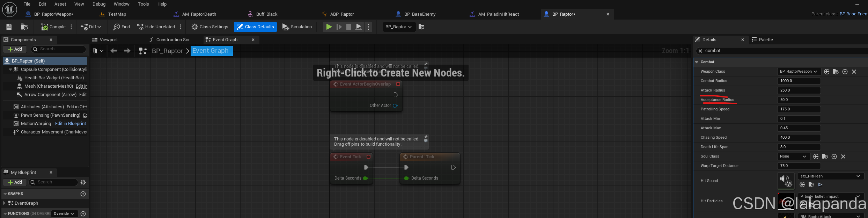Open Find in blueprint
This screenshot has width=868, height=218.
point(122,27)
